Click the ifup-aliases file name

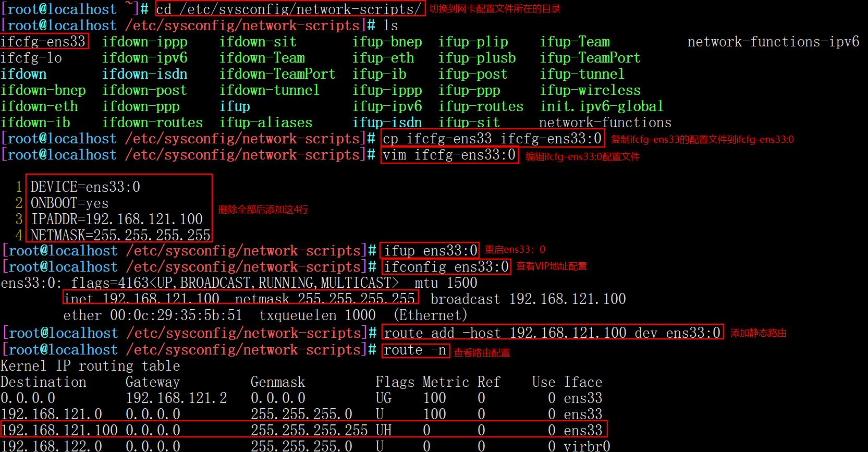tap(266, 123)
